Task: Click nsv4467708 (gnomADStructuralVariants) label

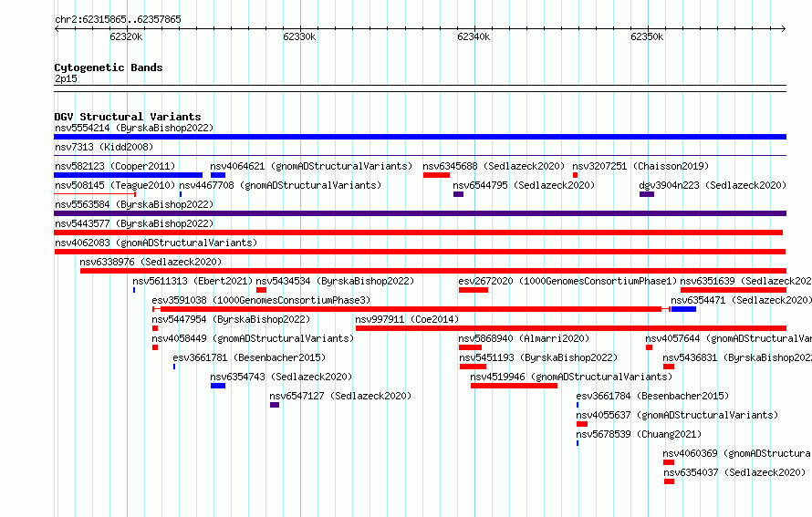Action: click(280, 185)
